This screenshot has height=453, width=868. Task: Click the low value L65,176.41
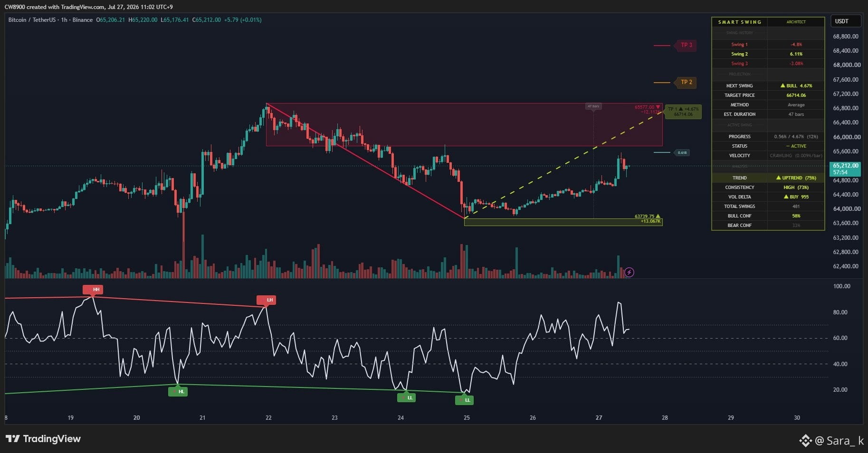click(x=175, y=20)
